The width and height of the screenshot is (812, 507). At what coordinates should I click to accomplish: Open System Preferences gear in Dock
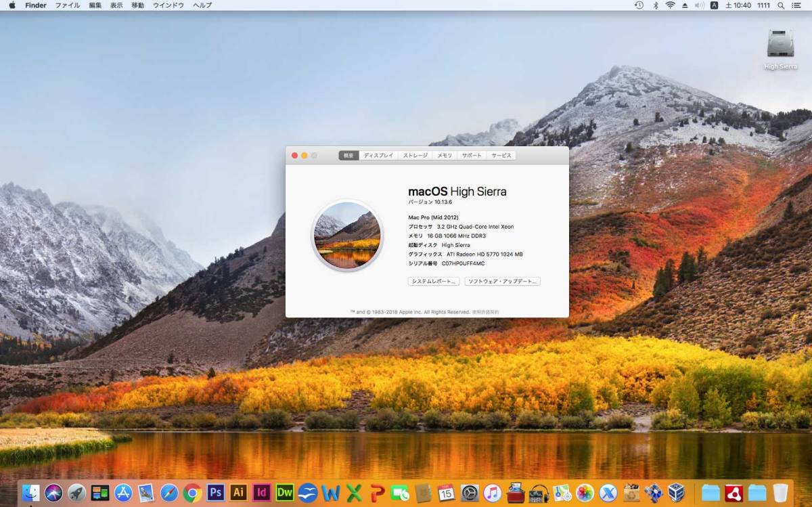469,493
